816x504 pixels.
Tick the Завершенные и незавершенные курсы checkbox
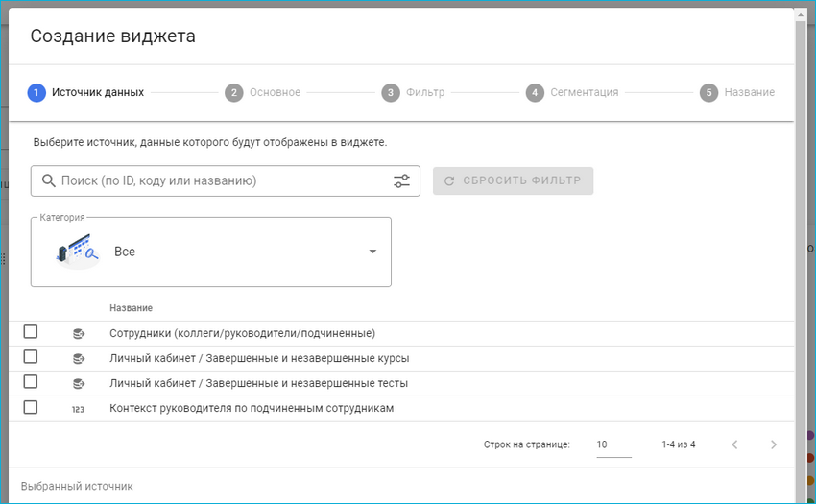click(x=31, y=357)
